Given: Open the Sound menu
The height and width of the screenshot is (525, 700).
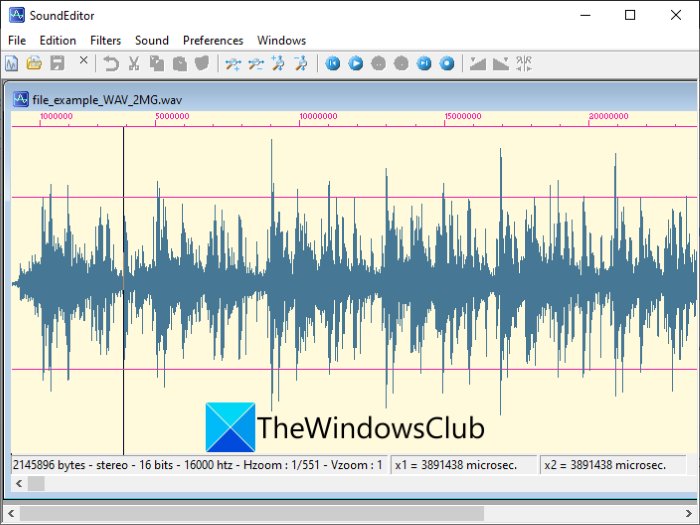Looking at the screenshot, I should click(152, 40).
